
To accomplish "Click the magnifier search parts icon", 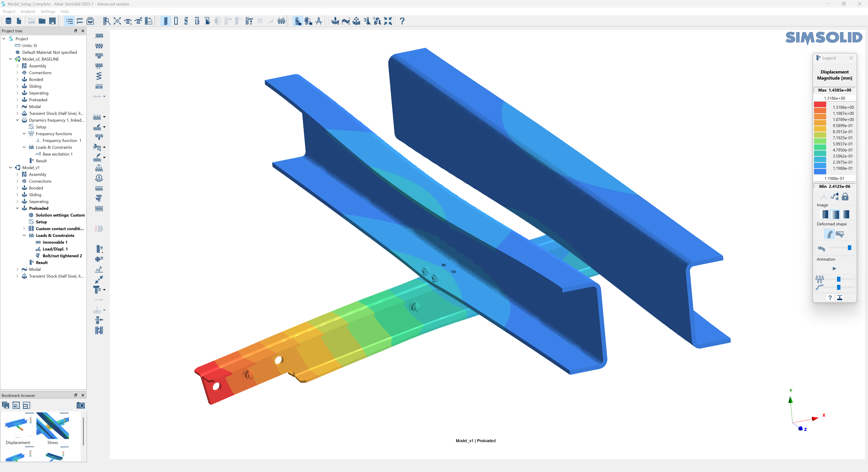I will tap(106, 21).
